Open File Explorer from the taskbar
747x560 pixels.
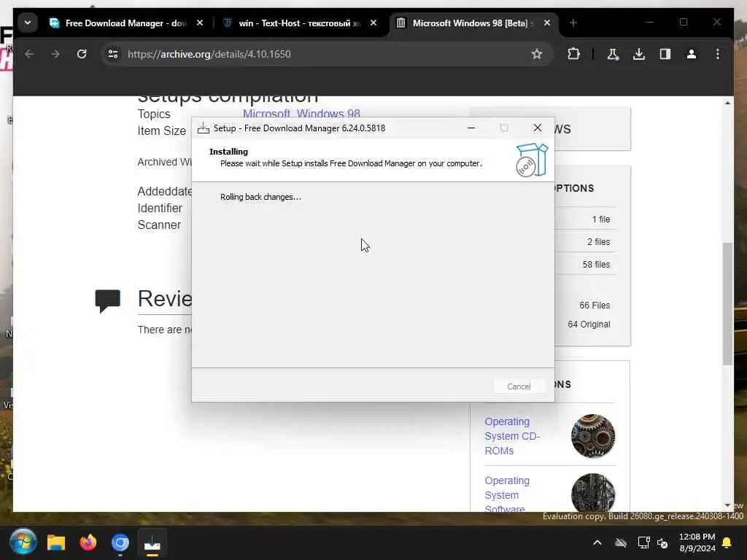[55, 542]
